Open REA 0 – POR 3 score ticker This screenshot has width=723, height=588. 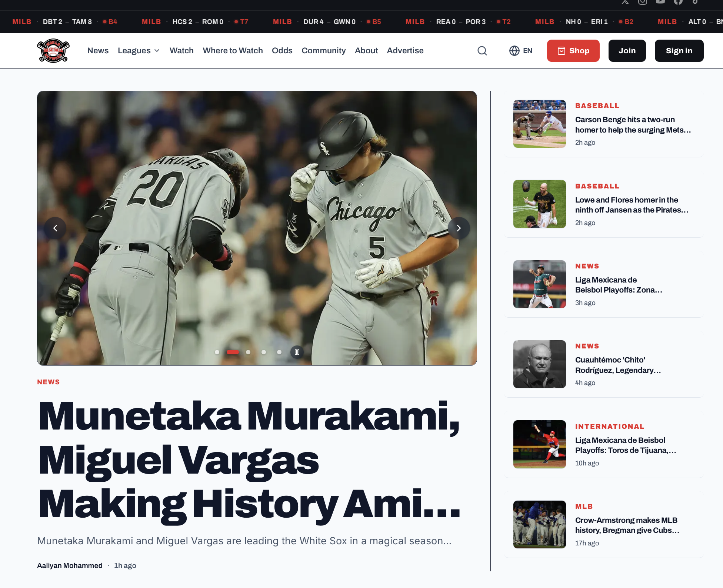pos(458,22)
